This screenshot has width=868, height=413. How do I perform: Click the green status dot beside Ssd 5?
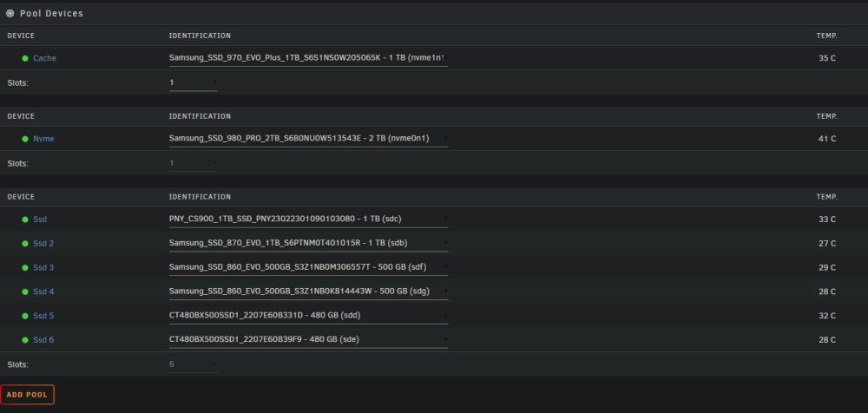[25, 316]
